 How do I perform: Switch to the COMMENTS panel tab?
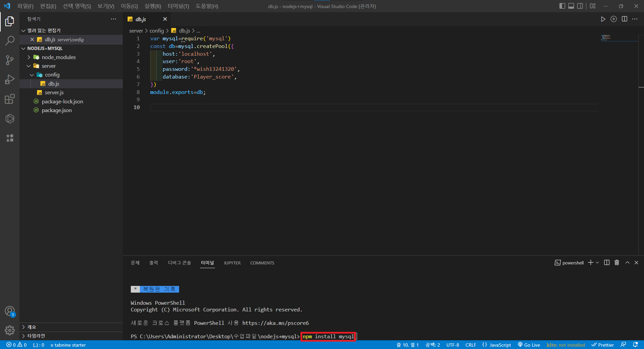pos(262,263)
